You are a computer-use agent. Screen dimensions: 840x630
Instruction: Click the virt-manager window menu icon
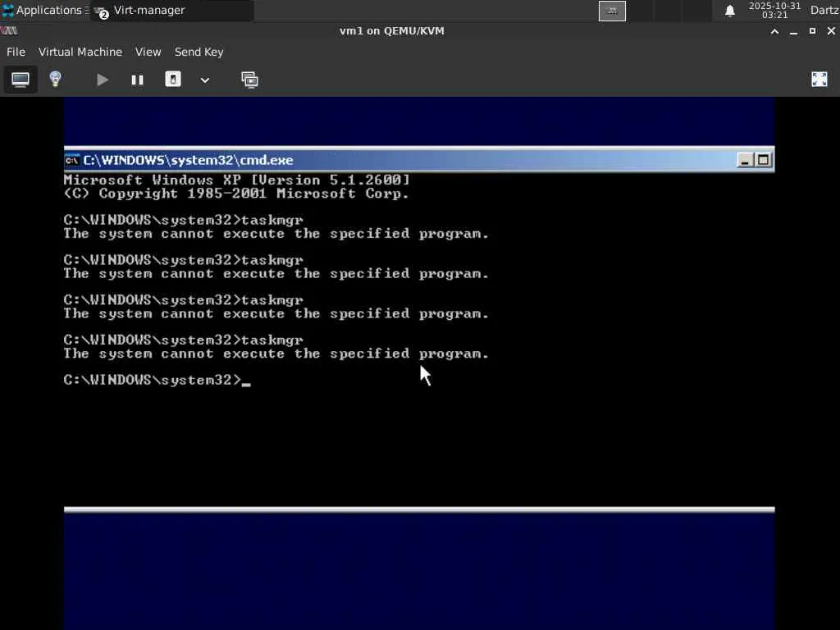[9, 31]
